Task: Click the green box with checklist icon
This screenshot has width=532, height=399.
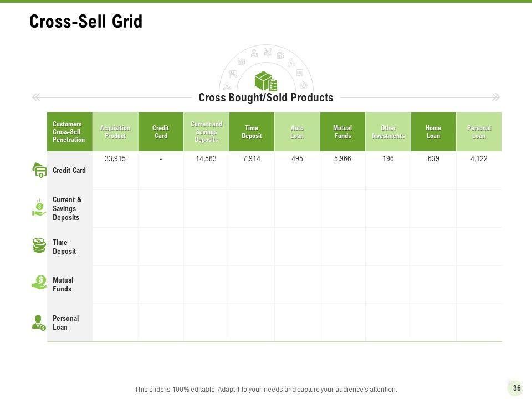Action: [x=266, y=81]
